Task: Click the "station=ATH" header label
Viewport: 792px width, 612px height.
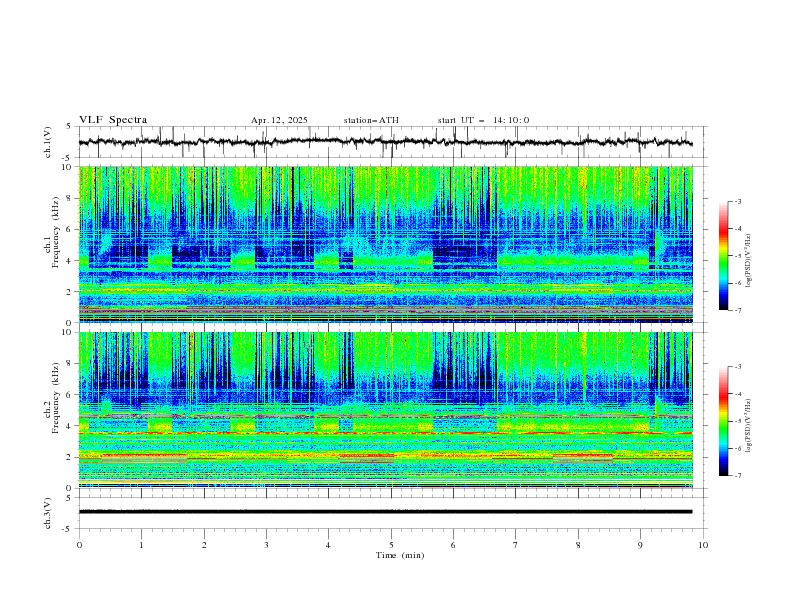Action: 371,120
